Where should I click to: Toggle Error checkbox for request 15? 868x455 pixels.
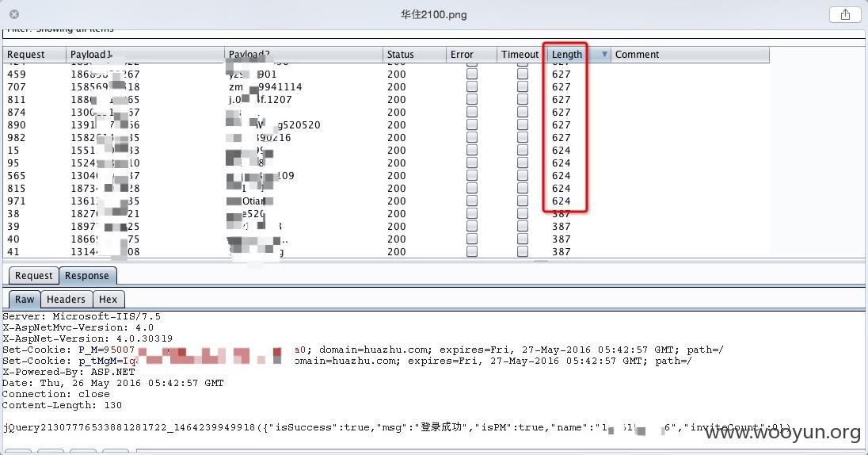472,150
